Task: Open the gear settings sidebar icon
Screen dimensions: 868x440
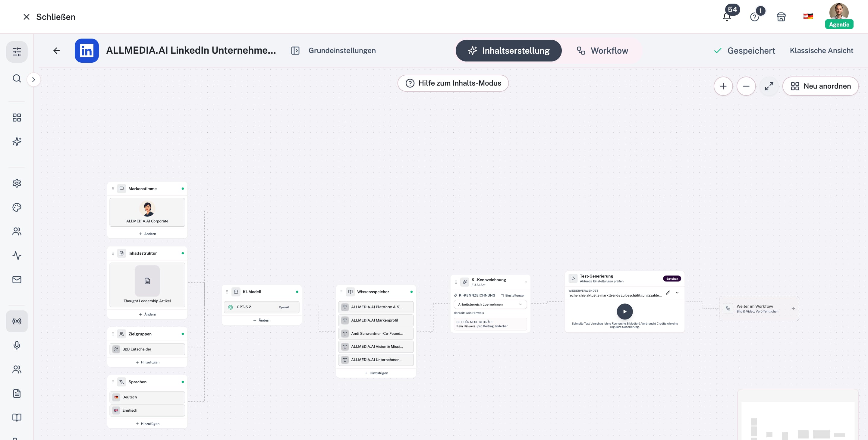Action: click(17, 183)
